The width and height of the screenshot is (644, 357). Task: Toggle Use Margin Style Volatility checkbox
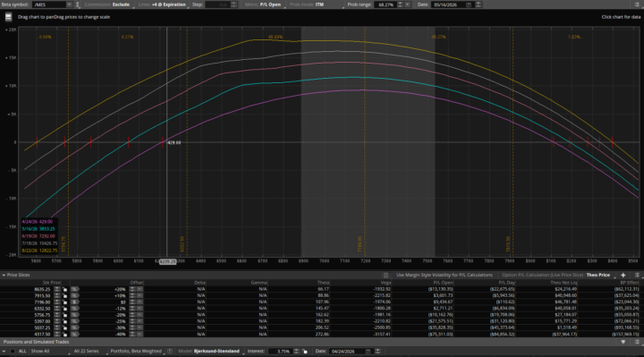(x=386, y=275)
